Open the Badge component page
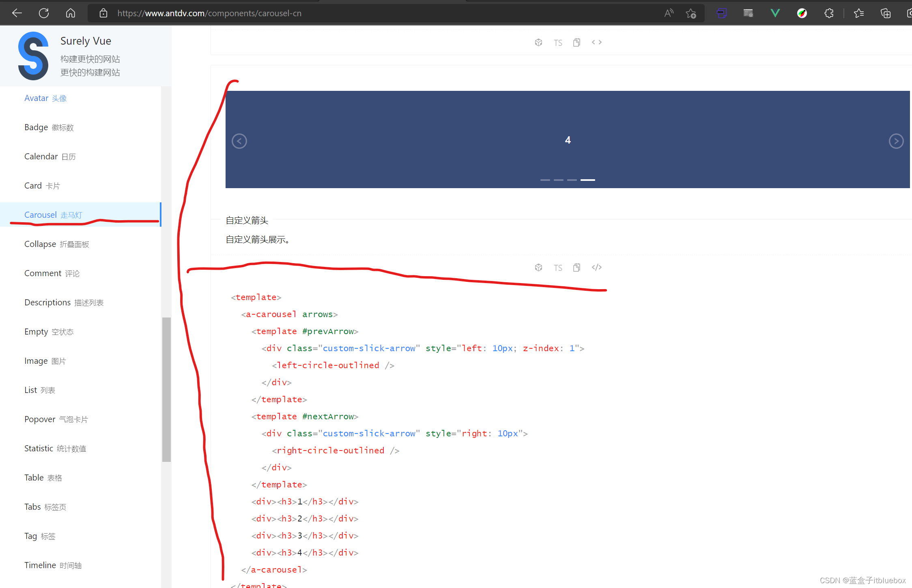Viewport: 912px width, 588px height. coord(49,127)
